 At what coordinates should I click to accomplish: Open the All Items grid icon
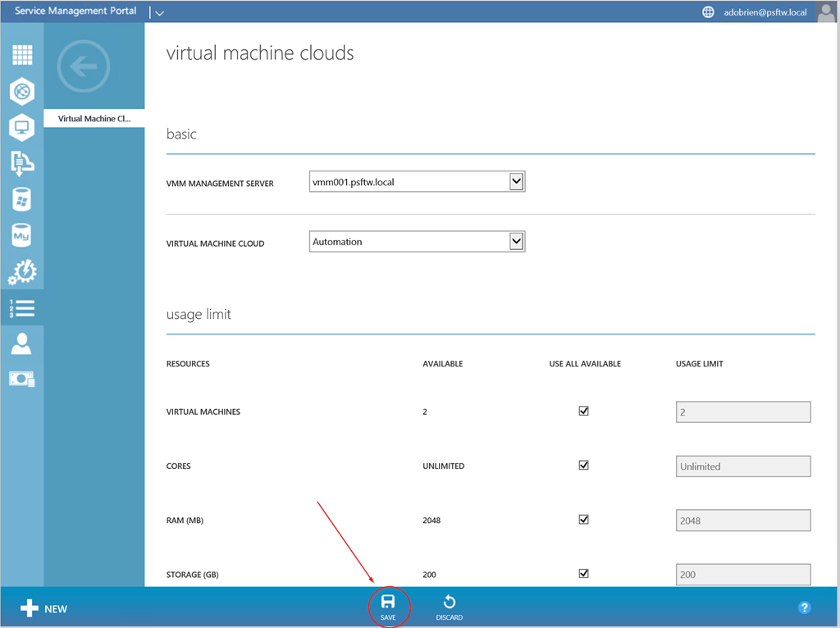click(22, 54)
